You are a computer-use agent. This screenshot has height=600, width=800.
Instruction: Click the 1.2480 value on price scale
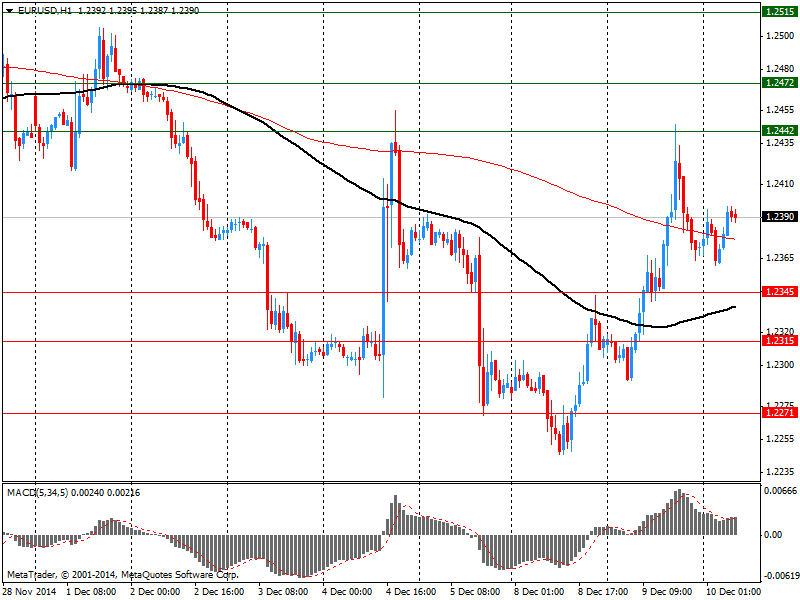(780, 68)
